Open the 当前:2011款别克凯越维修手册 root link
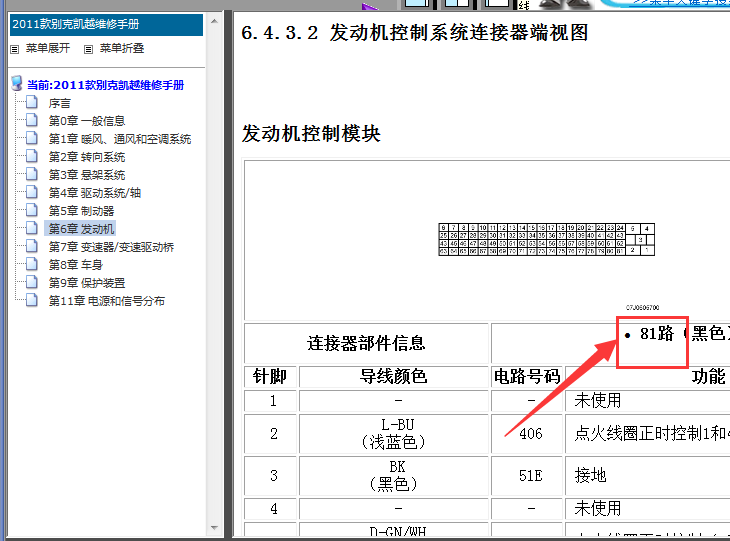The image size is (730, 541). click(x=105, y=85)
